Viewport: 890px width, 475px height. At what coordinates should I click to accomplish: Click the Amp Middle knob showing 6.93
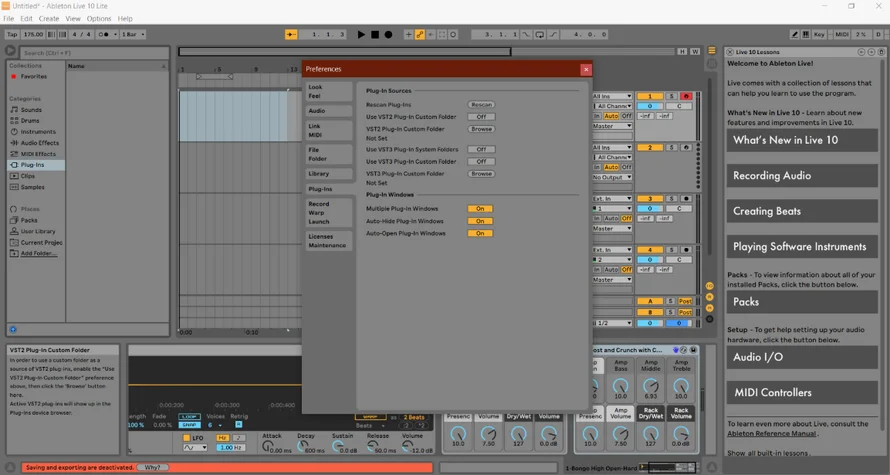651,386
